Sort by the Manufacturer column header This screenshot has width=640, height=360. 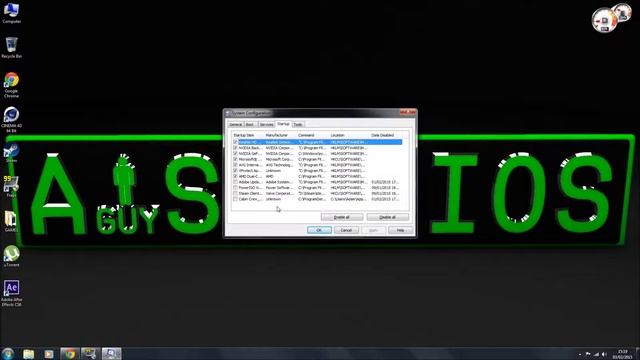[x=280, y=135]
